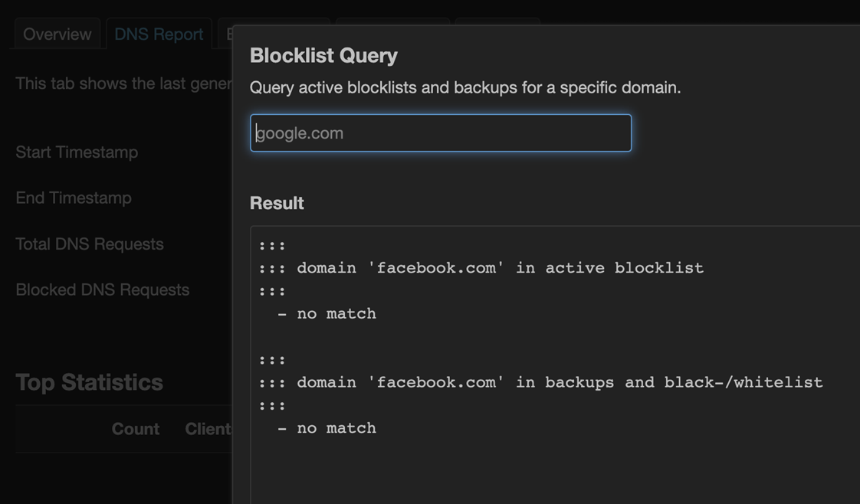This screenshot has height=504, width=860.
Task: Click the 'Result' section label
Action: pos(277,203)
